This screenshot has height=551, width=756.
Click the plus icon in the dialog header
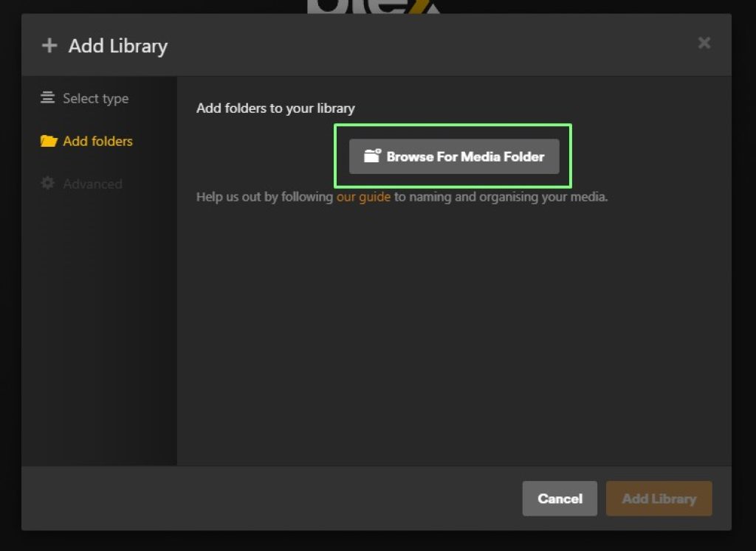tap(49, 46)
